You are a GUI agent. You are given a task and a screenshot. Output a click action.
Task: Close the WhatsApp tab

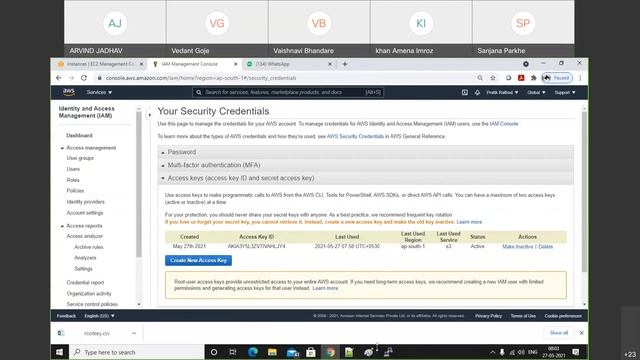[x=330, y=64]
